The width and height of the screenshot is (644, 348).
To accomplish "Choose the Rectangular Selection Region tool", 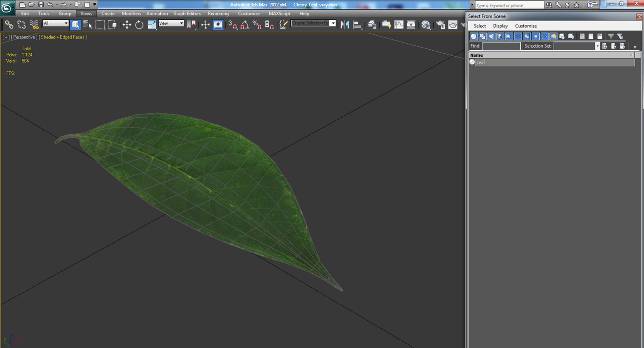I will click(x=100, y=25).
